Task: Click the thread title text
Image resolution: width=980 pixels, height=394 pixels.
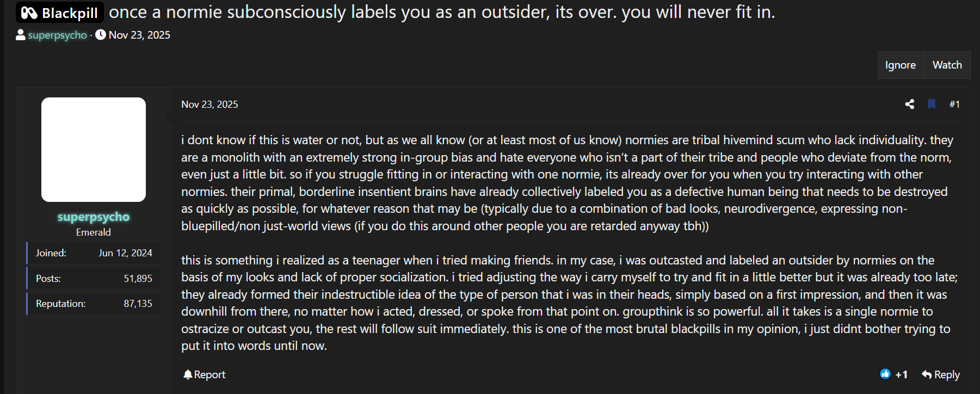Action: coord(441,12)
